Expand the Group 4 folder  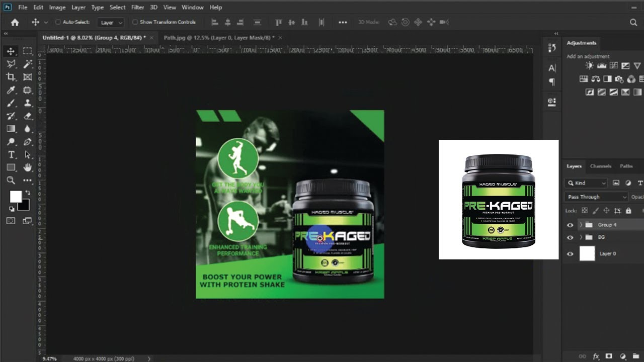581,225
